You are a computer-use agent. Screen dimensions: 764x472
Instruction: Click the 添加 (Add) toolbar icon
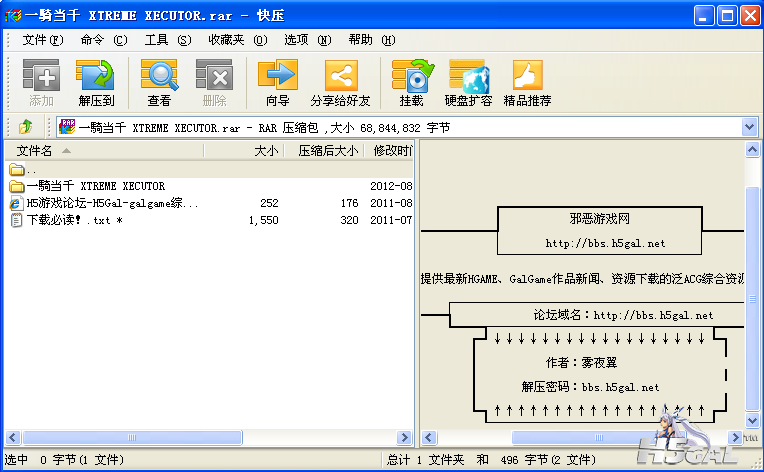[41, 82]
